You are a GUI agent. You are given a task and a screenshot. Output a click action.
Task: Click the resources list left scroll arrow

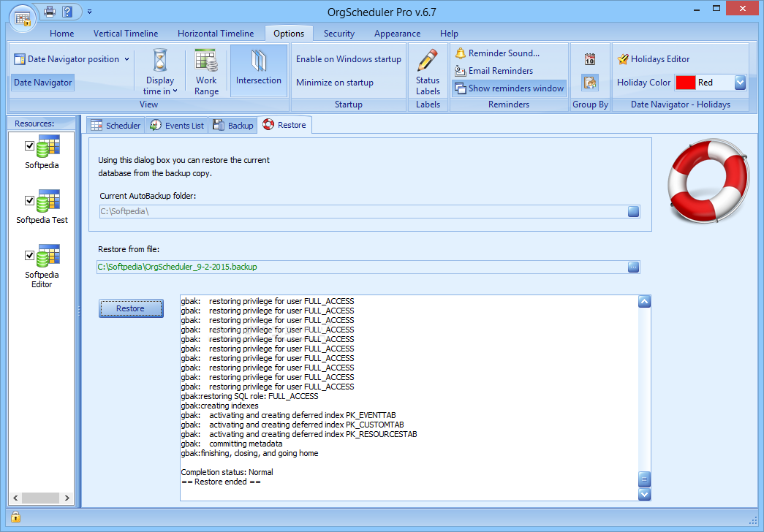pyautogui.click(x=15, y=498)
